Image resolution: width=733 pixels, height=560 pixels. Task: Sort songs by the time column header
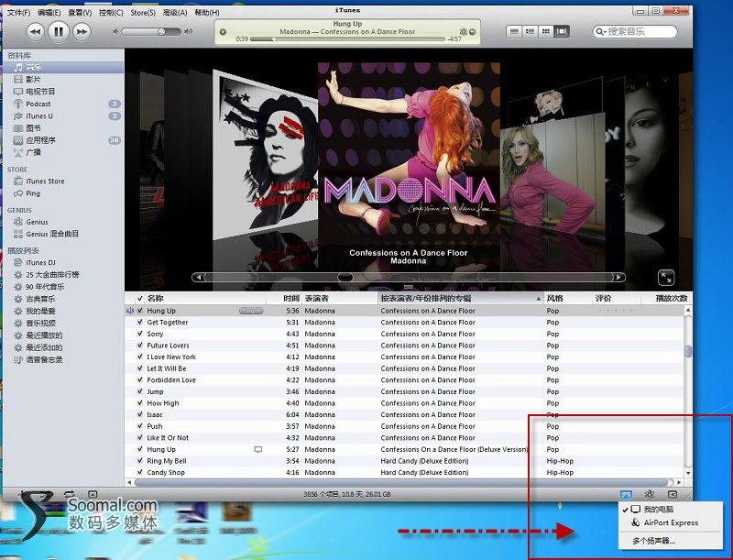(291, 299)
